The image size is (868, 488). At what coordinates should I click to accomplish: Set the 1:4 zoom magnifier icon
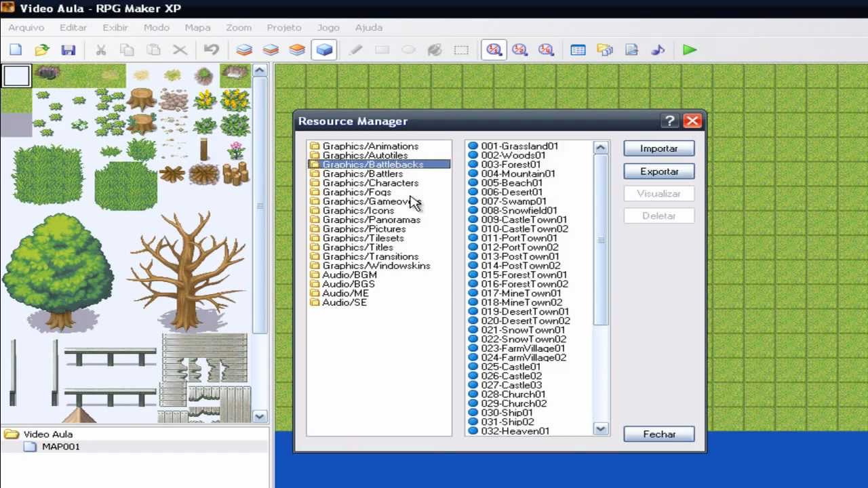coord(546,50)
